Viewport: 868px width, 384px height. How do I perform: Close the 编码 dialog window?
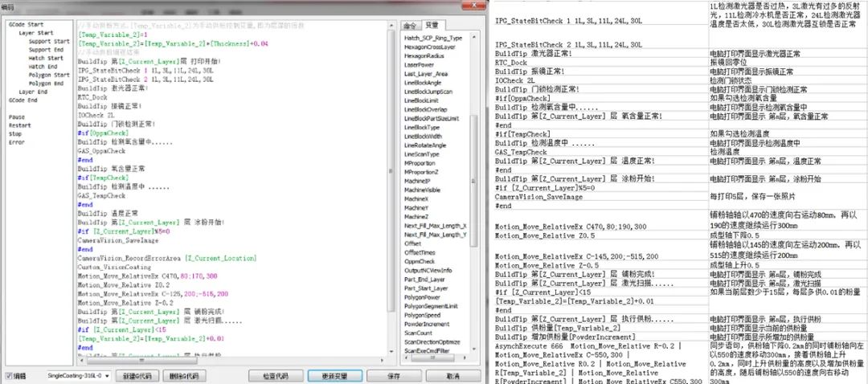pos(475,5)
